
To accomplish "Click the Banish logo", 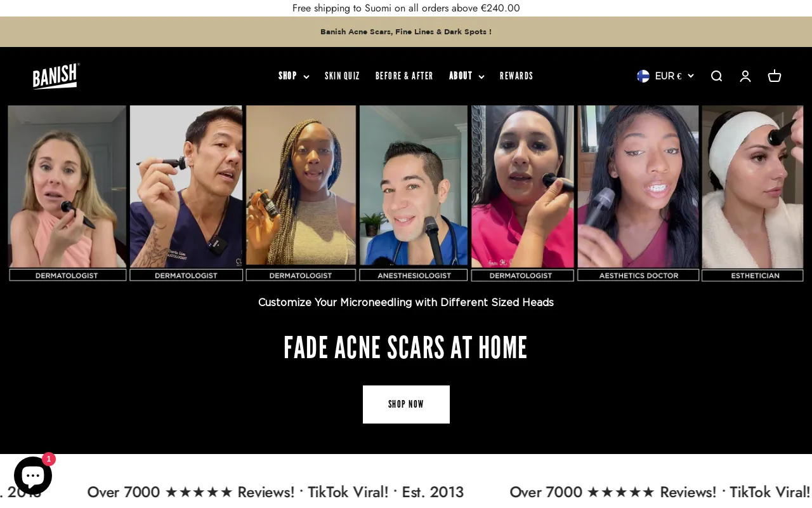I will tap(56, 76).
